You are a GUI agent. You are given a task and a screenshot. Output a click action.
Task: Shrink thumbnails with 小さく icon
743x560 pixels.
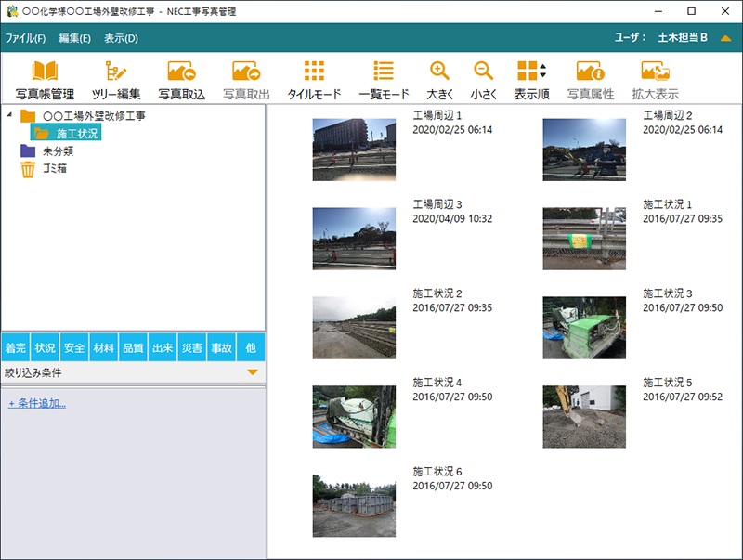click(483, 79)
